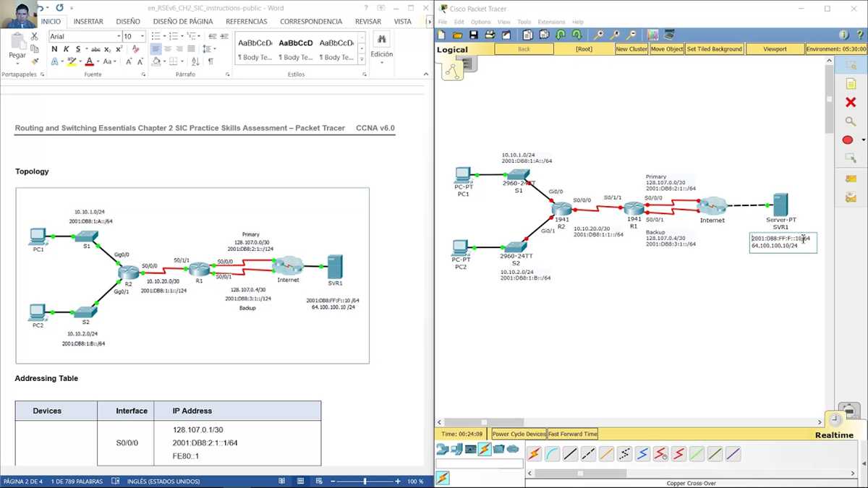Save the Packet Tracer file

tap(473, 35)
